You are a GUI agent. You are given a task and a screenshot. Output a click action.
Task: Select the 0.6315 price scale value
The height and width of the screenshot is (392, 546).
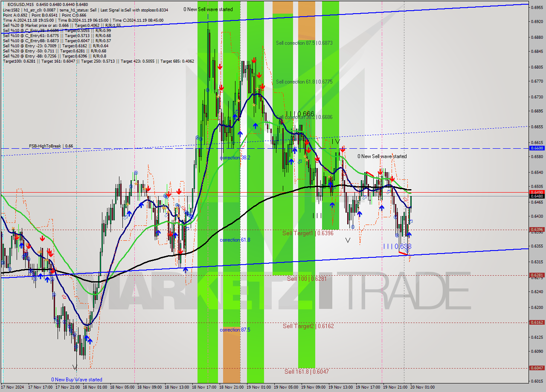[x=537, y=262]
